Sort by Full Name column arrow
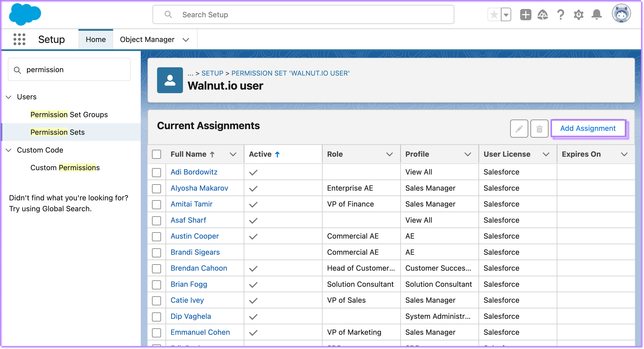This screenshot has height=349, width=644. [212, 154]
